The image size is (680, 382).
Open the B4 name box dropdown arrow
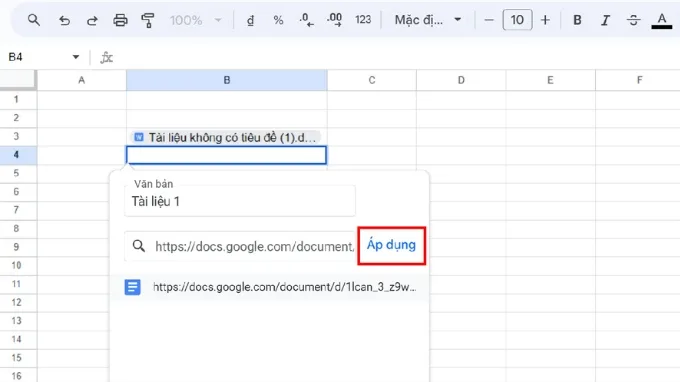tap(76, 57)
